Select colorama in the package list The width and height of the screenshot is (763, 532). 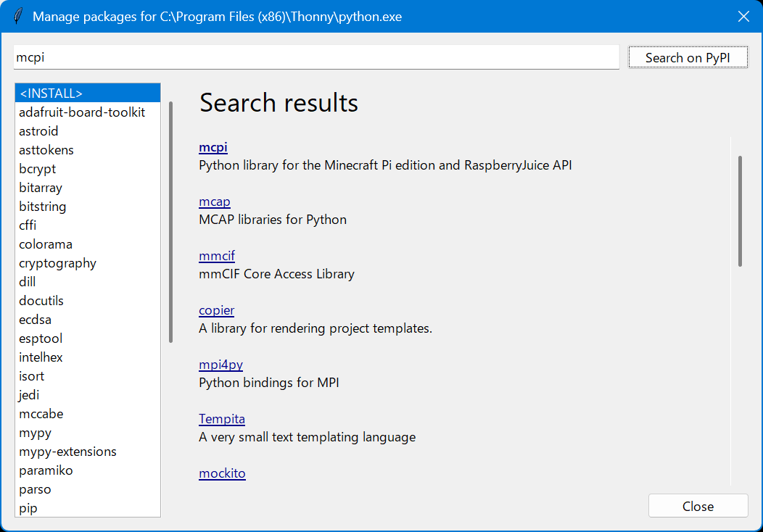[88, 244]
